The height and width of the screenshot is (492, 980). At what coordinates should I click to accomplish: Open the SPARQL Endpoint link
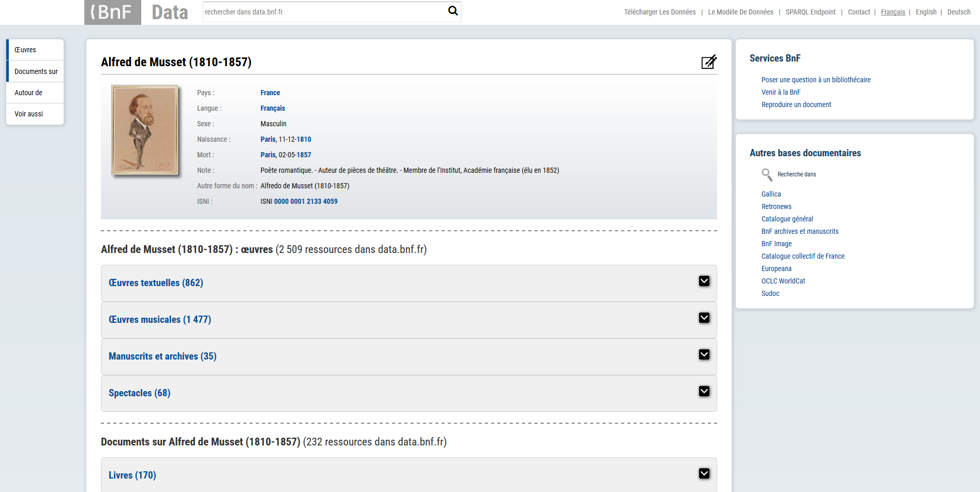coord(810,12)
